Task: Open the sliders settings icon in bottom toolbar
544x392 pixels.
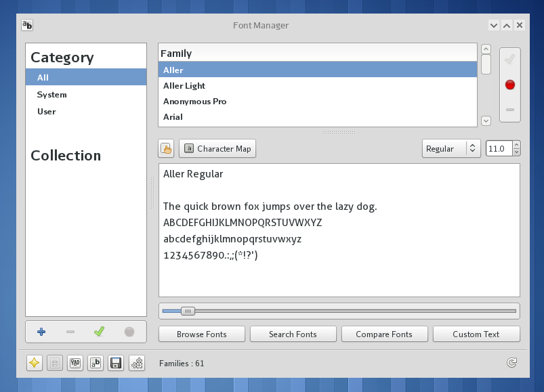Action: 75,363
